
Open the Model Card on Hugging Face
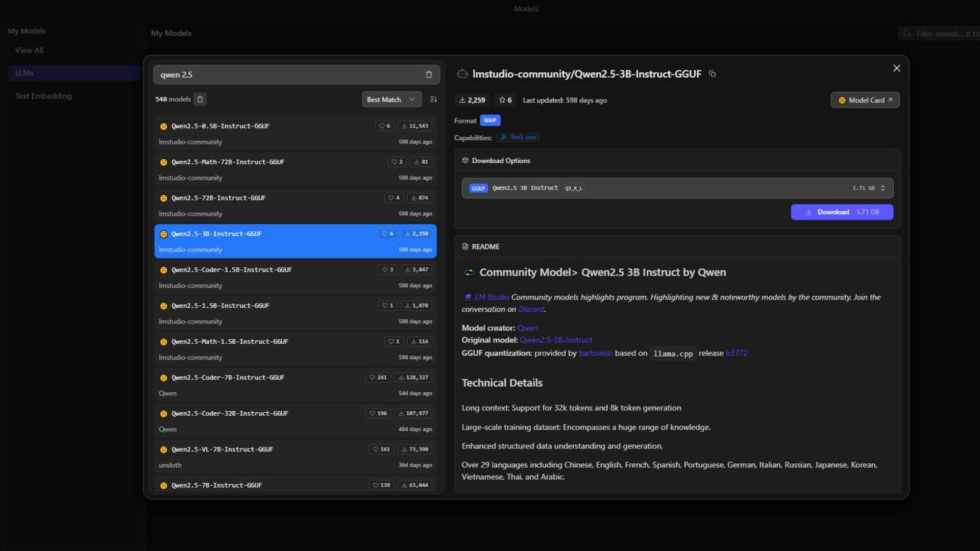[865, 100]
